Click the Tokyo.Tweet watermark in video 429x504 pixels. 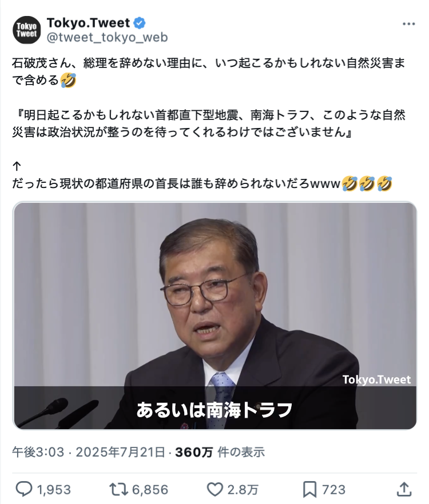(x=376, y=379)
